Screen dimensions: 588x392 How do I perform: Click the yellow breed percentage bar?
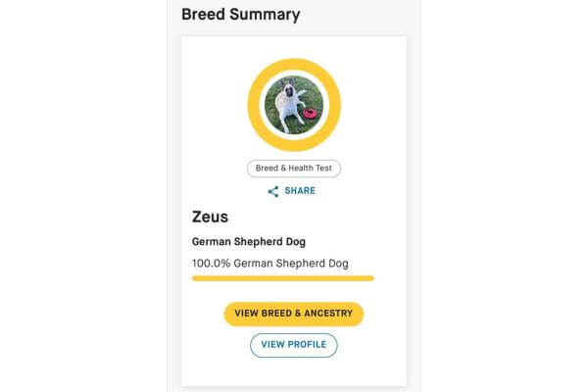pyautogui.click(x=283, y=278)
